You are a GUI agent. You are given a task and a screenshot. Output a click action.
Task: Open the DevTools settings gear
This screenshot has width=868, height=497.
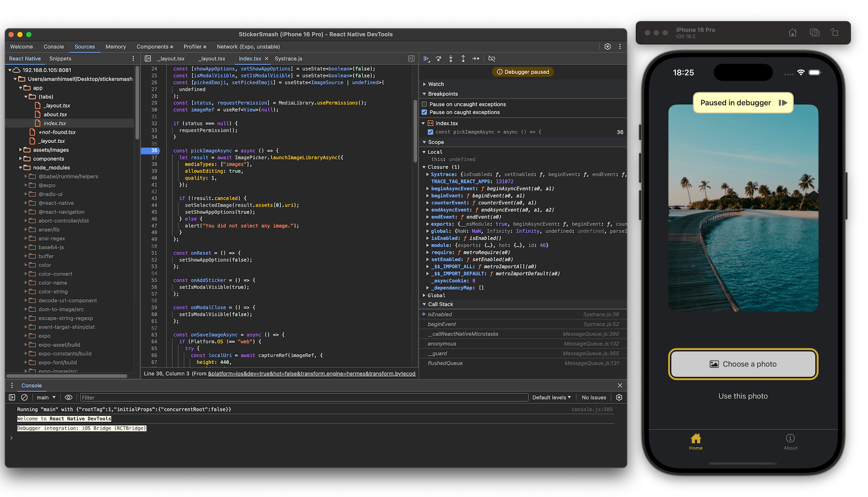(x=608, y=46)
